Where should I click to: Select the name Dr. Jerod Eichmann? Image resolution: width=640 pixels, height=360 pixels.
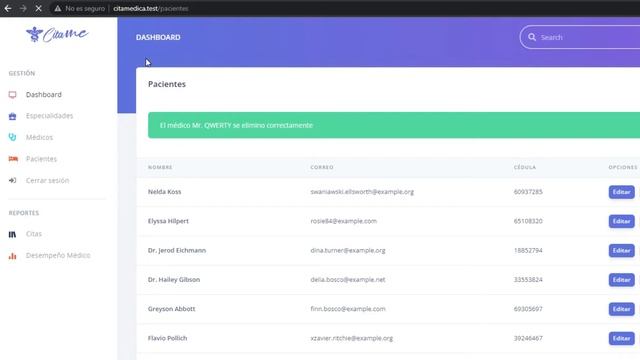click(177, 251)
